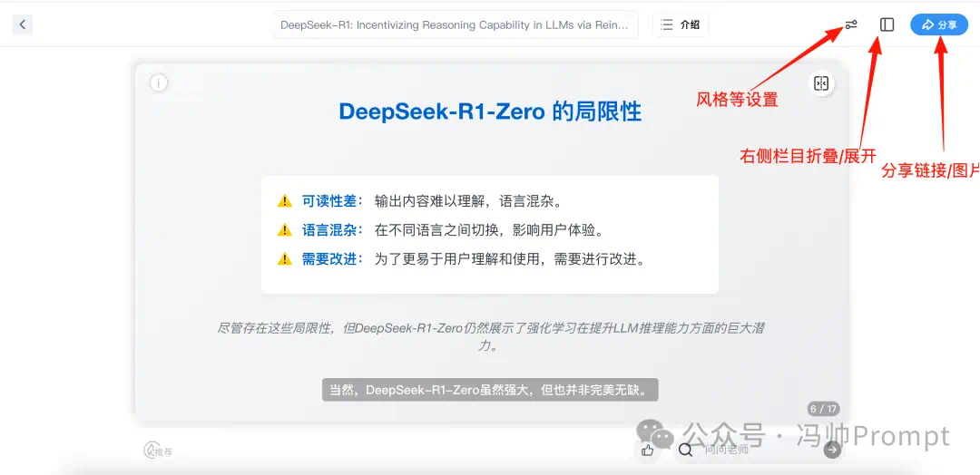Viewport: 980px width, 475px height.
Task: Click warning icon beside 可读性差
Action: coord(284,201)
